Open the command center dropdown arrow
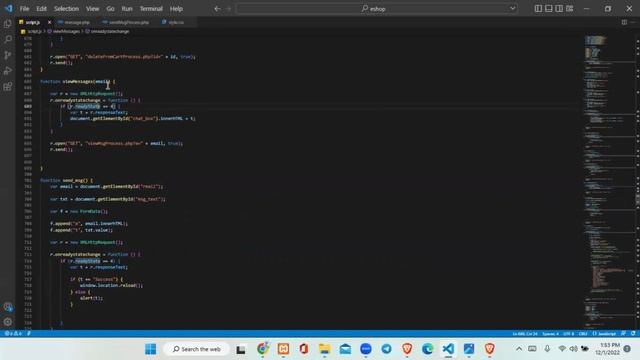The width and height of the screenshot is (640, 360). pyautogui.click(x=512, y=9)
